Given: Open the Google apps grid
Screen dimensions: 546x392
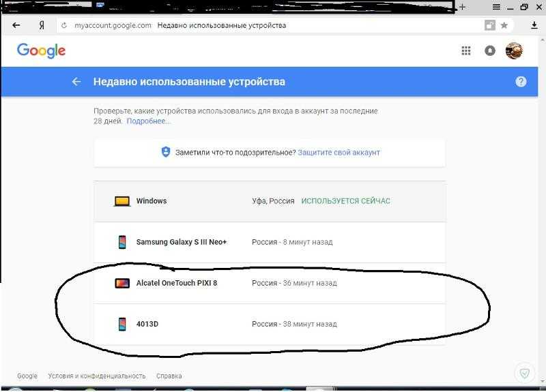Looking at the screenshot, I should [466, 50].
